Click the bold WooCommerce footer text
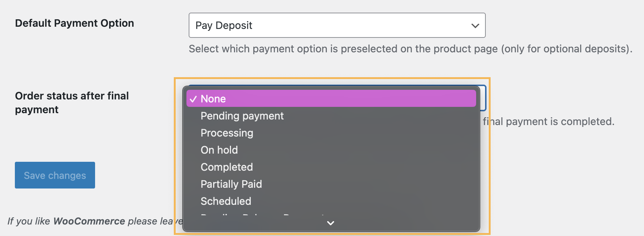The height and width of the screenshot is (236, 644). (x=89, y=221)
